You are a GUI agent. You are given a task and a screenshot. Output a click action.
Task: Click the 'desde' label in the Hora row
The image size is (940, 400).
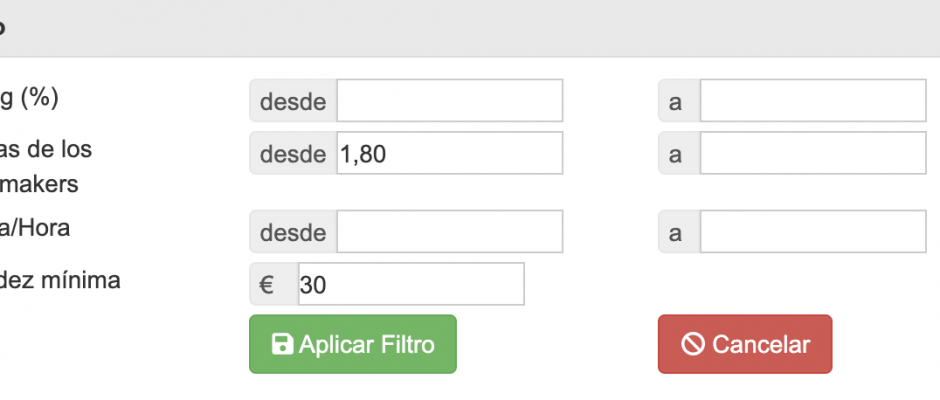click(x=293, y=232)
